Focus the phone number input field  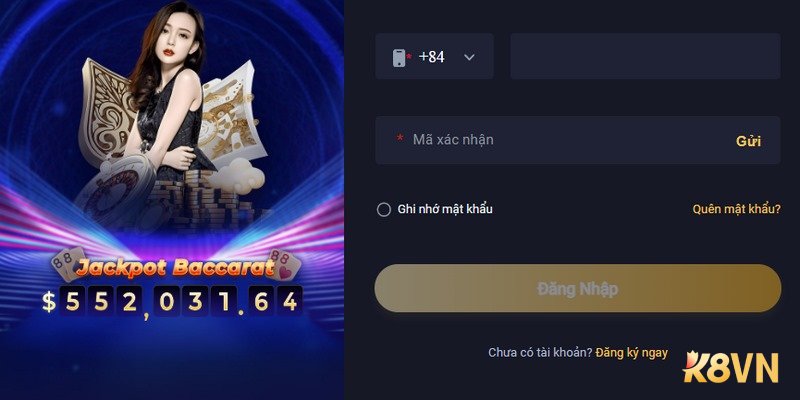pyautogui.click(x=645, y=57)
